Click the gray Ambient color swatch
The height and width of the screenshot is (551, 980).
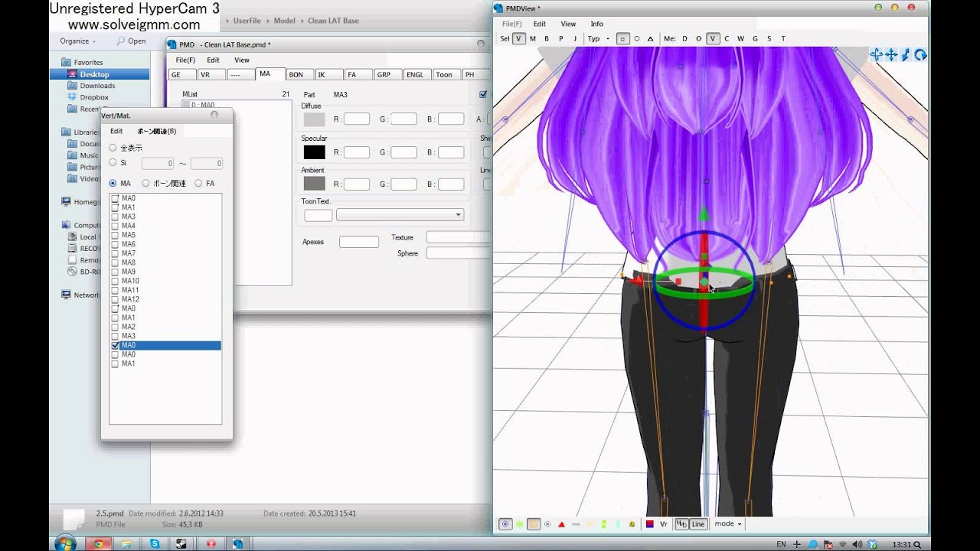(x=314, y=184)
